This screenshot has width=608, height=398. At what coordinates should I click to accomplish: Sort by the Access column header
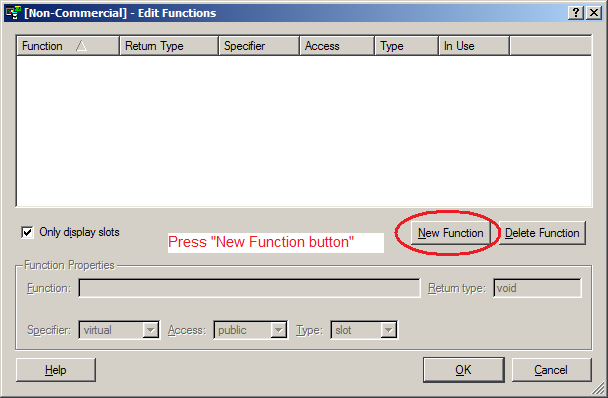click(337, 46)
